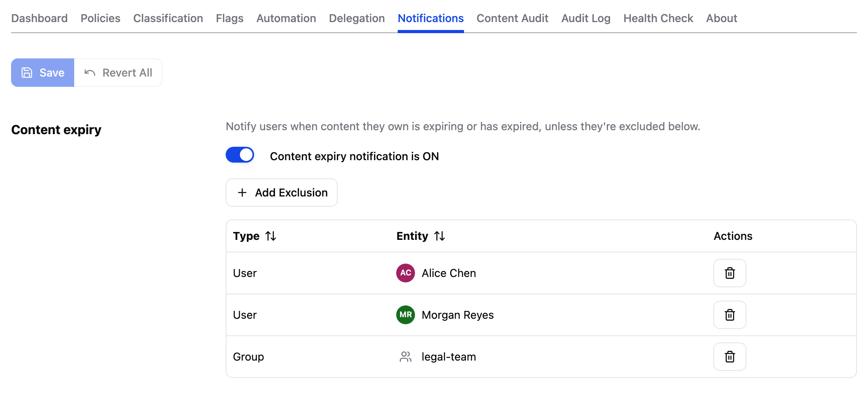Sort table by Type column
Image resolution: width=868 pixels, height=404 pixels.
[x=254, y=236]
